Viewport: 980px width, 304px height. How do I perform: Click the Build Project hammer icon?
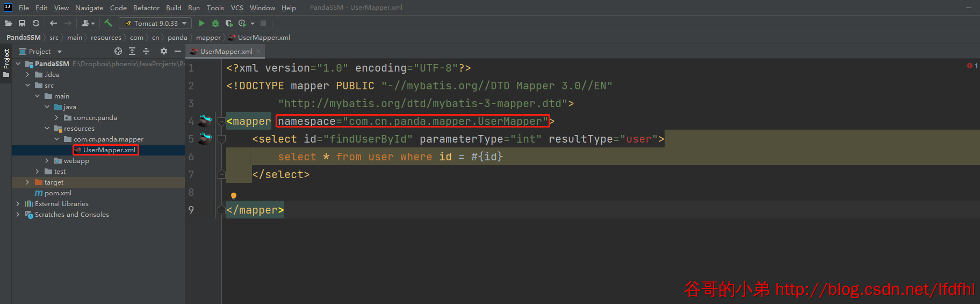point(108,23)
